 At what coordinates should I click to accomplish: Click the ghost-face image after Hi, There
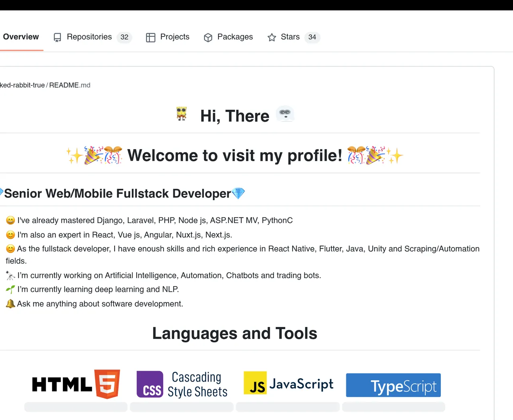(285, 114)
